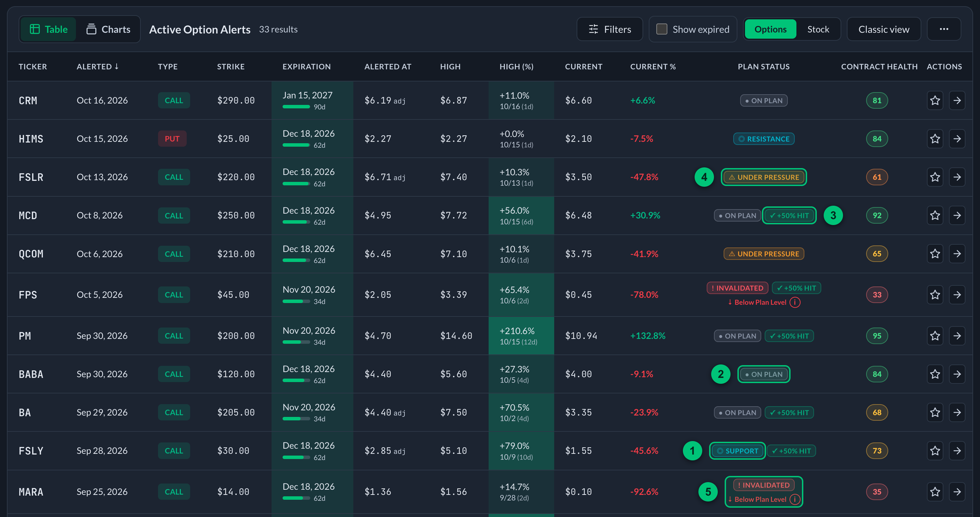
Task: Select the BA current price $3.35
Action: click(x=578, y=412)
